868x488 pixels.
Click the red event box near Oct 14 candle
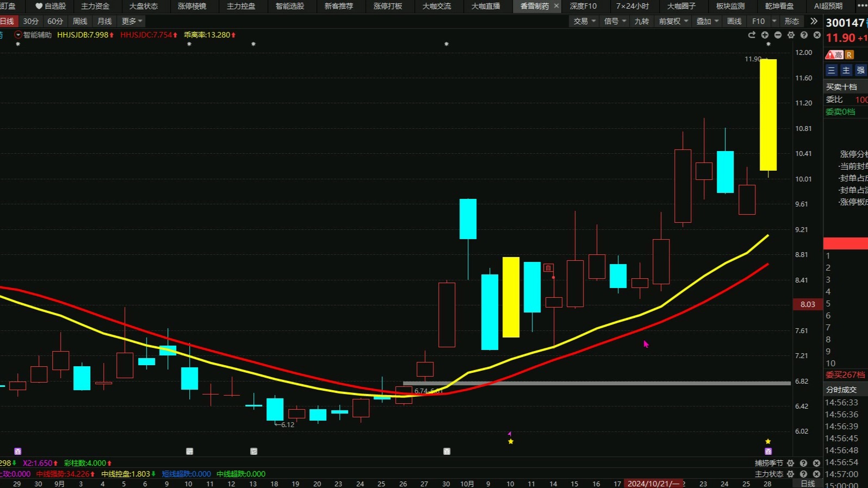point(548,268)
